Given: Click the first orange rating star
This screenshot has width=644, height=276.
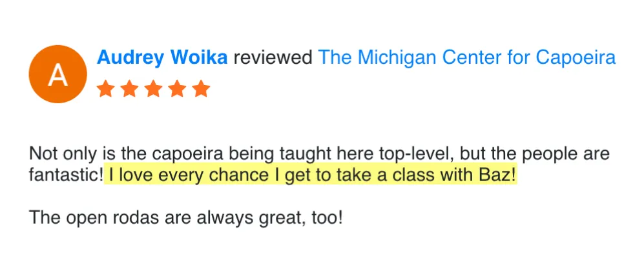Looking at the screenshot, I should pos(105,88).
